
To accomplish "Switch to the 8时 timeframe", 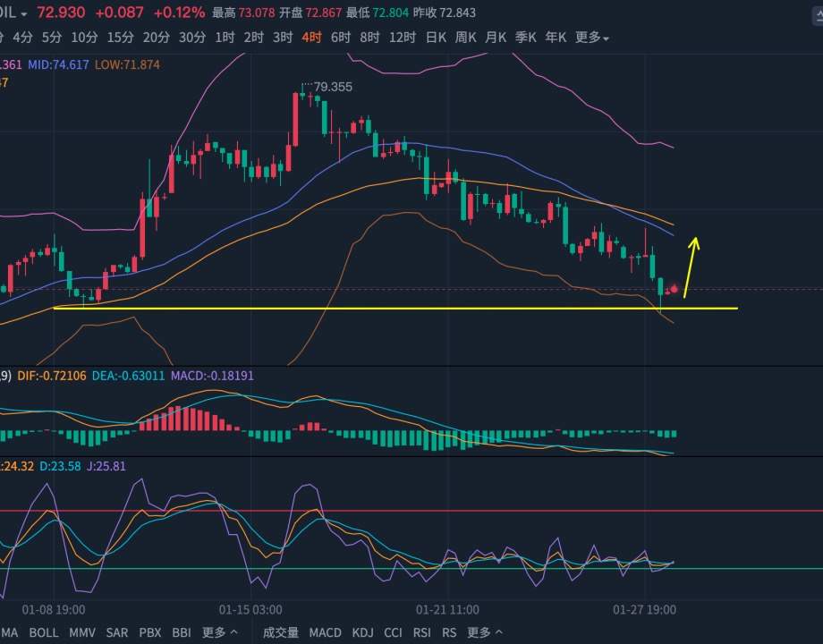I will click(x=369, y=38).
